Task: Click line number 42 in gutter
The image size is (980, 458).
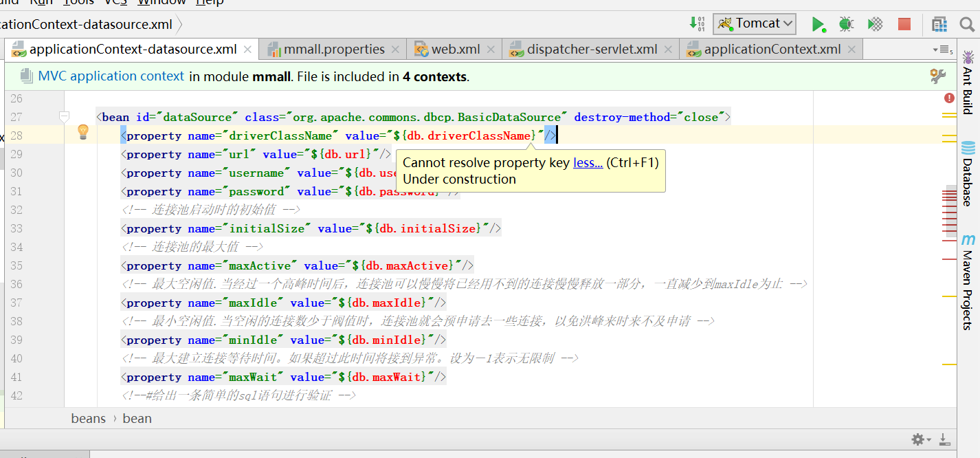Action: [16, 395]
